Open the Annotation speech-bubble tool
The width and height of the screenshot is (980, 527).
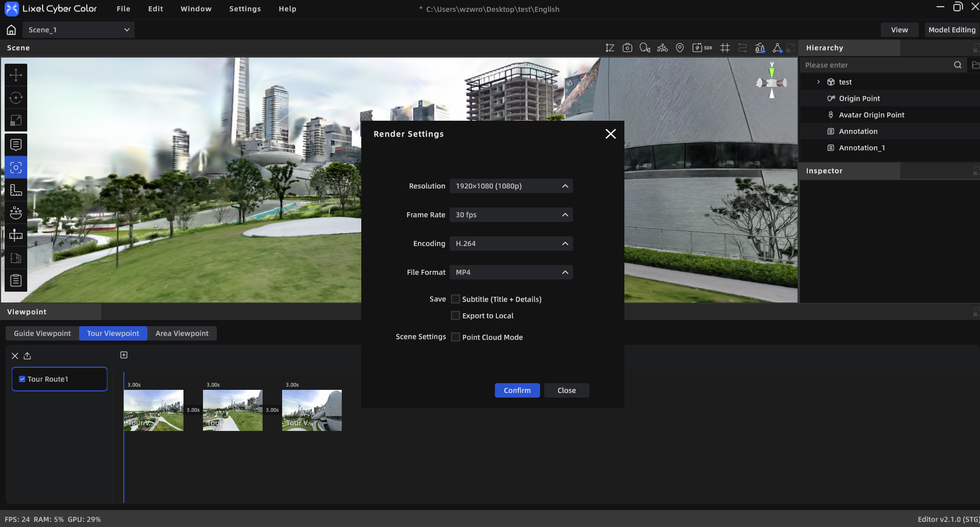pyautogui.click(x=16, y=145)
